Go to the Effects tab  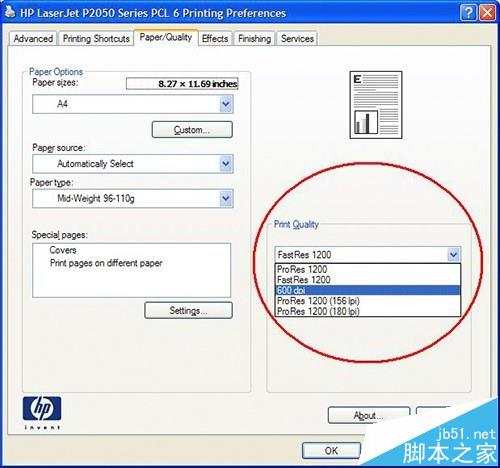coord(215,39)
